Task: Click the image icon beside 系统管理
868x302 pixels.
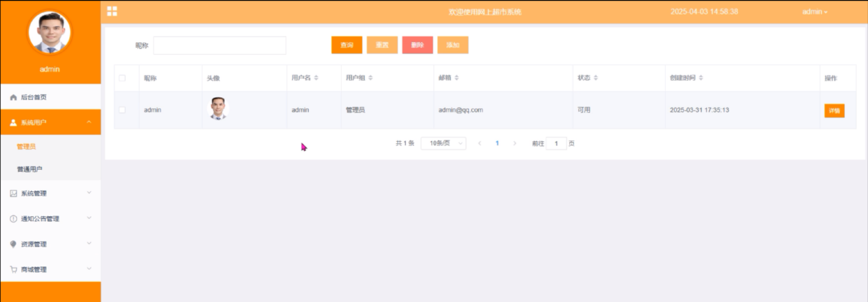Action: [13, 194]
